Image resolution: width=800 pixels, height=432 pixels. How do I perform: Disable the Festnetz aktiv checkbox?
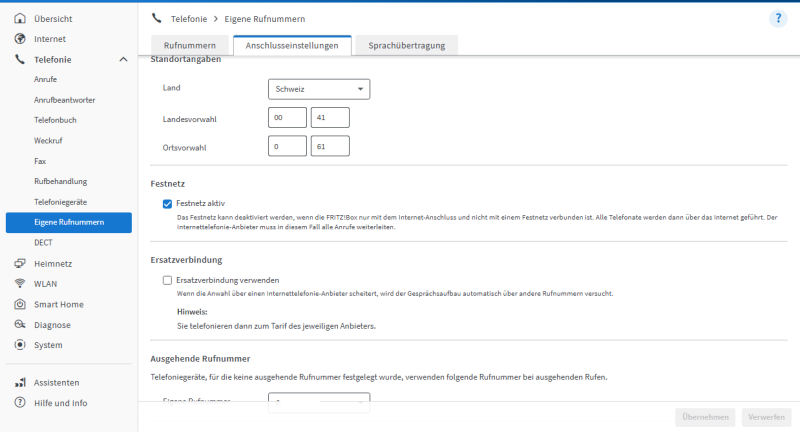point(167,204)
